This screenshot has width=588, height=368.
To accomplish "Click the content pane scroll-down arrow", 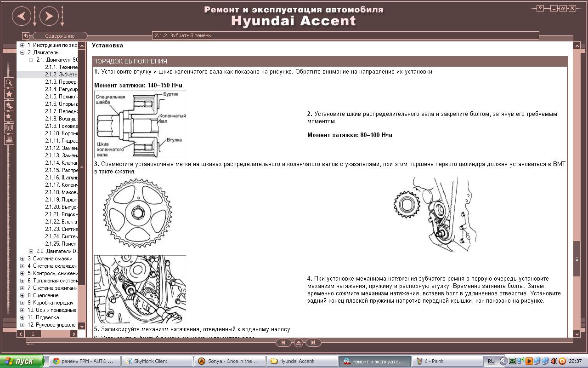I will click(577, 333).
